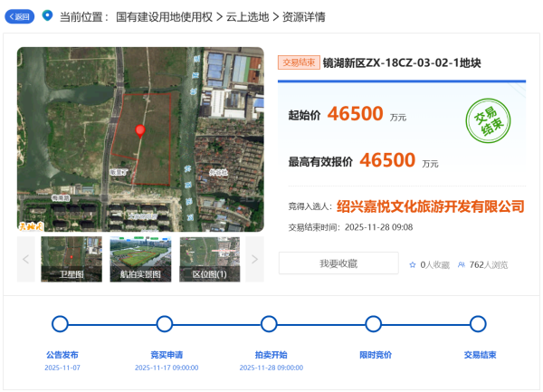Click the 我要收藏 button
543x392 pixels.
338,263
